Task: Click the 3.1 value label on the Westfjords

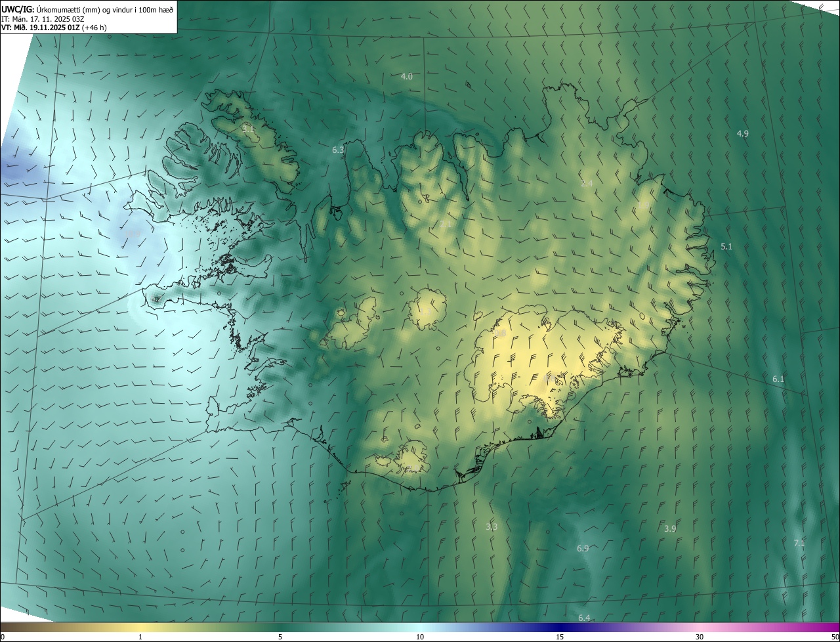Action: 247,128
